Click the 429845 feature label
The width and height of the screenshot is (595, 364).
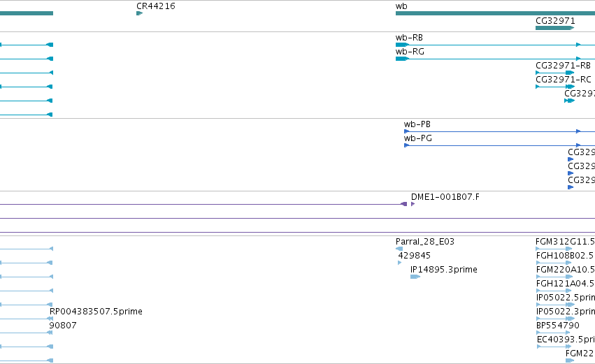pos(415,256)
